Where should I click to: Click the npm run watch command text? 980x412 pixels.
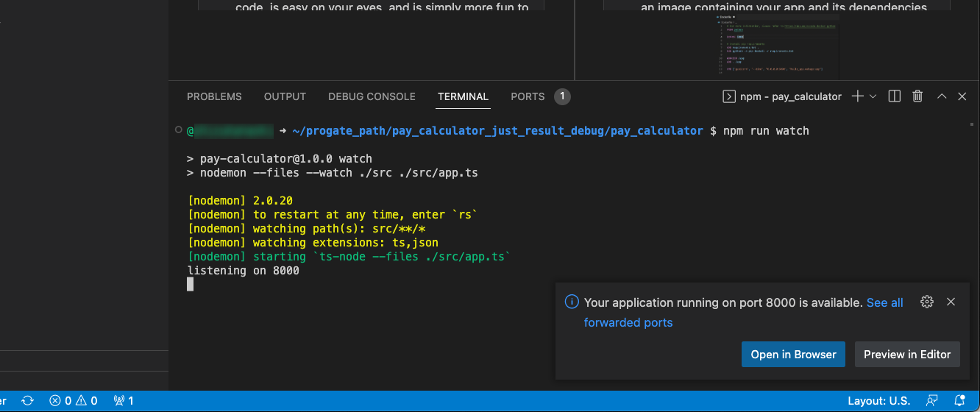[766, 131]
